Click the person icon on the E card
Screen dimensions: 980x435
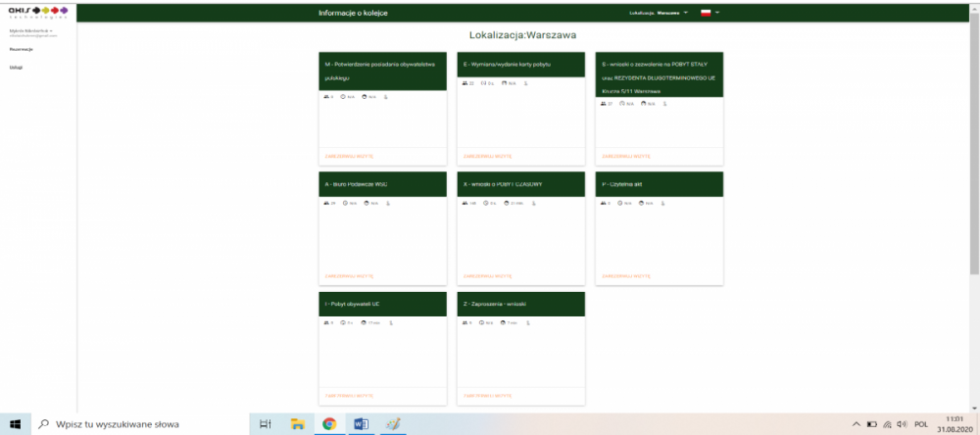tap(528, 84)
